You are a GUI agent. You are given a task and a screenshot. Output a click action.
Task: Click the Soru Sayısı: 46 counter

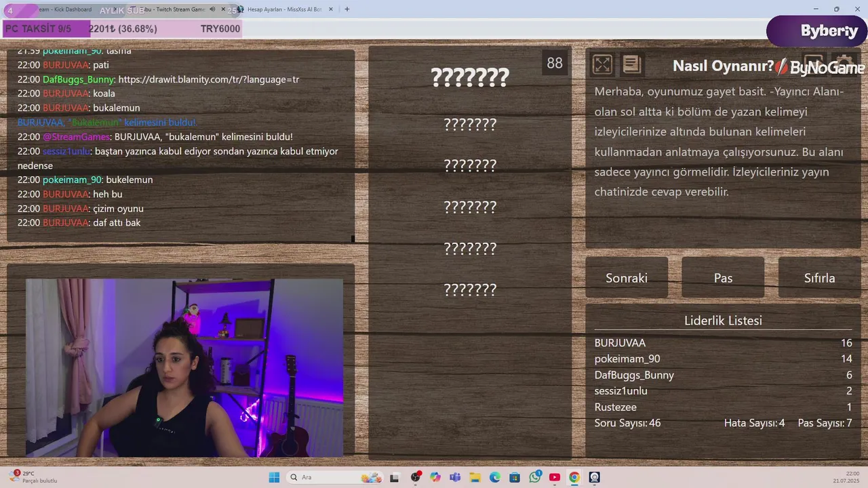627,423
